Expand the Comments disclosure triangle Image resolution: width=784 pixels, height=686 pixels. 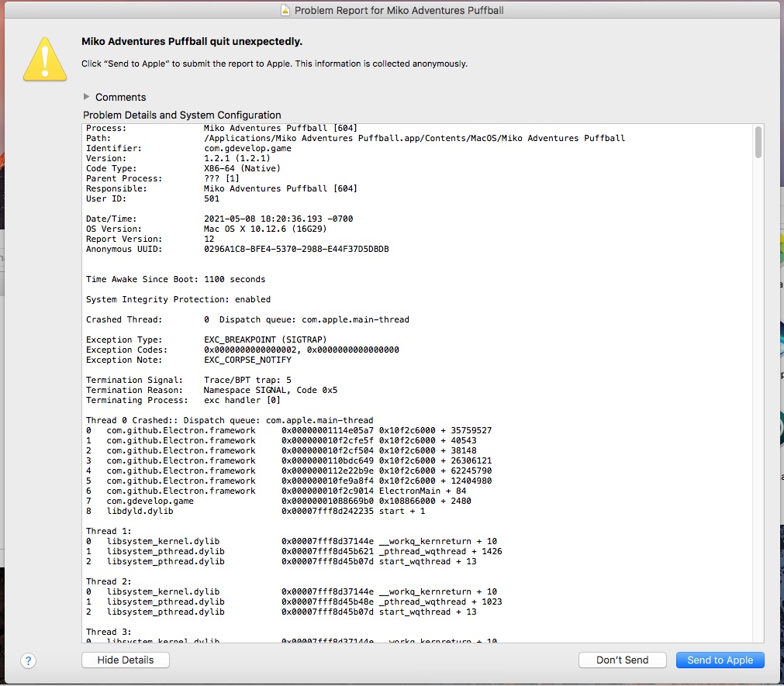point(86,97)
